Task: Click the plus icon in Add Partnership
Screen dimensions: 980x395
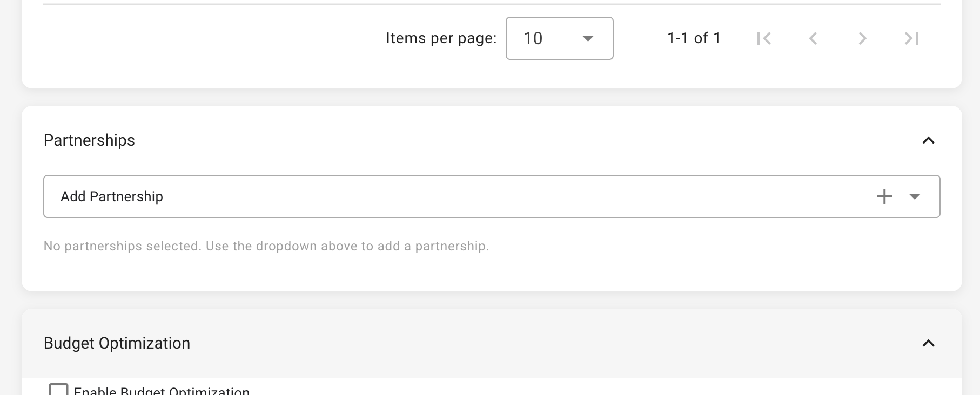Action: pos(884,196)
